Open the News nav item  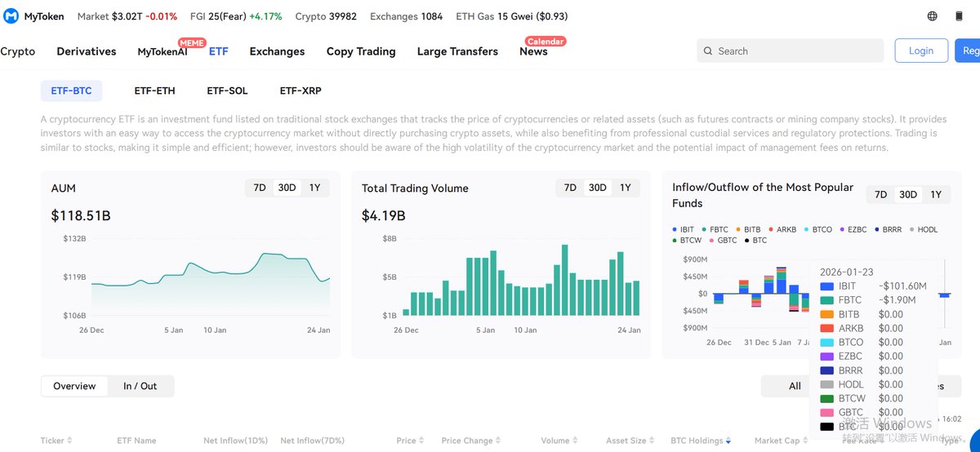coord(533,51)
